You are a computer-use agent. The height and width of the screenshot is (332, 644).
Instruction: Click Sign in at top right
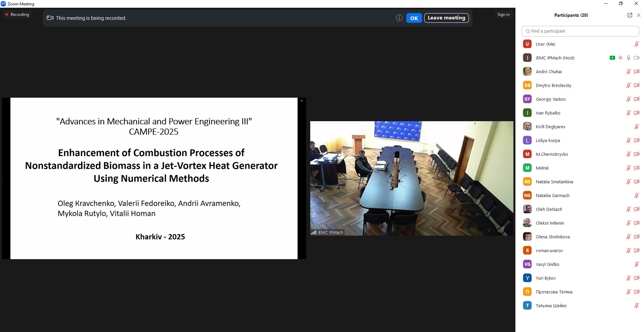[503, 14]
